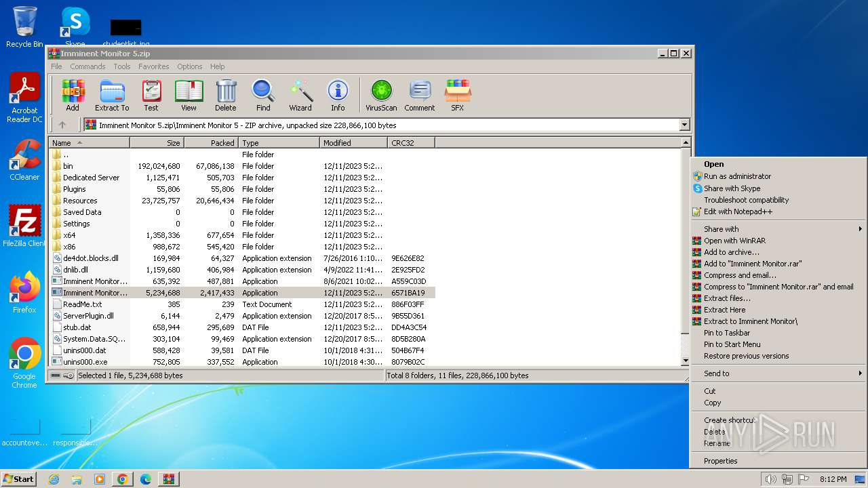Choose Properties in context menu
The image size is (868, 488).
pos(778,461)
